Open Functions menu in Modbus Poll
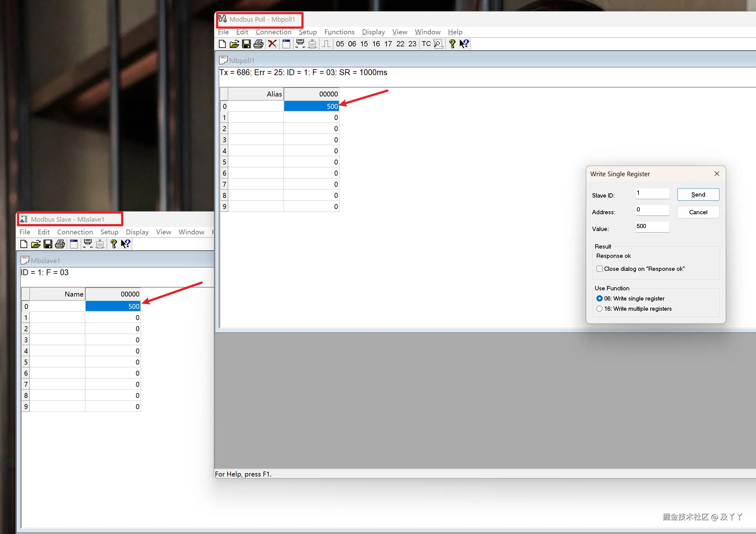 click(339, 32)
